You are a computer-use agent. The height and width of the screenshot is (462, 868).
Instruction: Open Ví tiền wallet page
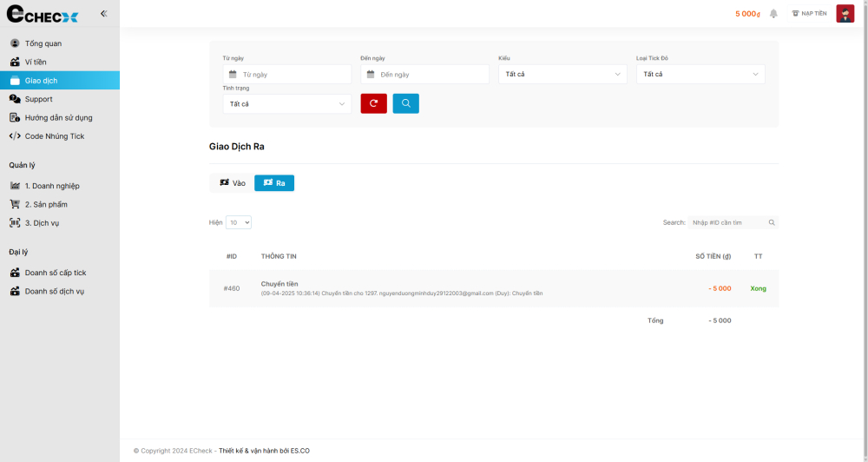36,62
